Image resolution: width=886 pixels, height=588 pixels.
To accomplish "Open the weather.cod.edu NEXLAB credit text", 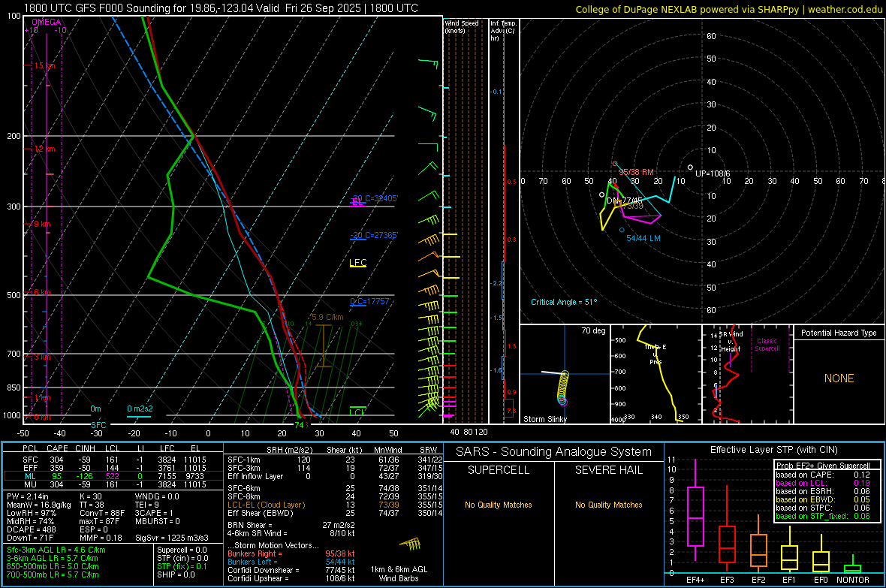I will [x=728, y=9].
